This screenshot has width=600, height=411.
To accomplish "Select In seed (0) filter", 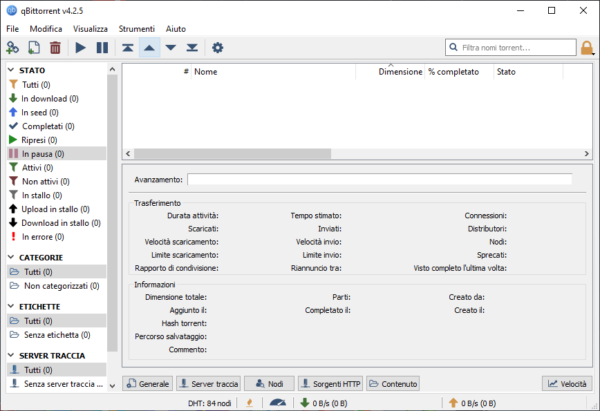I will click(x=57, y=112).
